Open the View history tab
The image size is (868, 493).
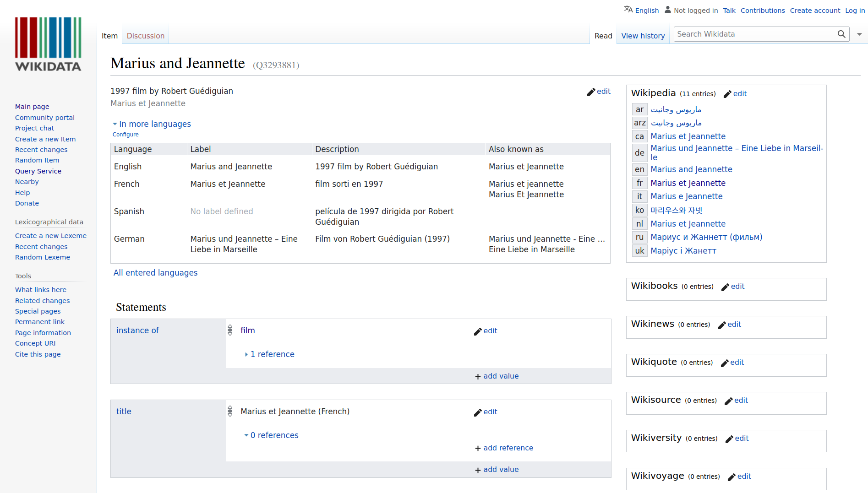[x=643, y=36]
